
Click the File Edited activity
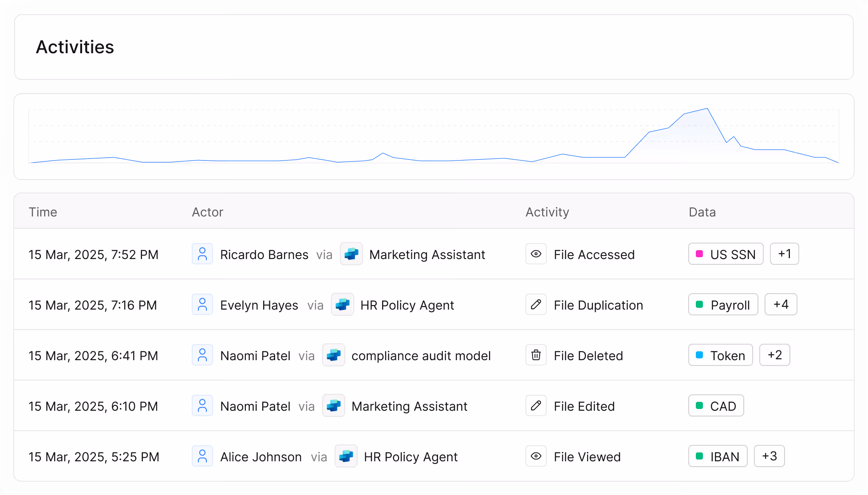[584, 406]
